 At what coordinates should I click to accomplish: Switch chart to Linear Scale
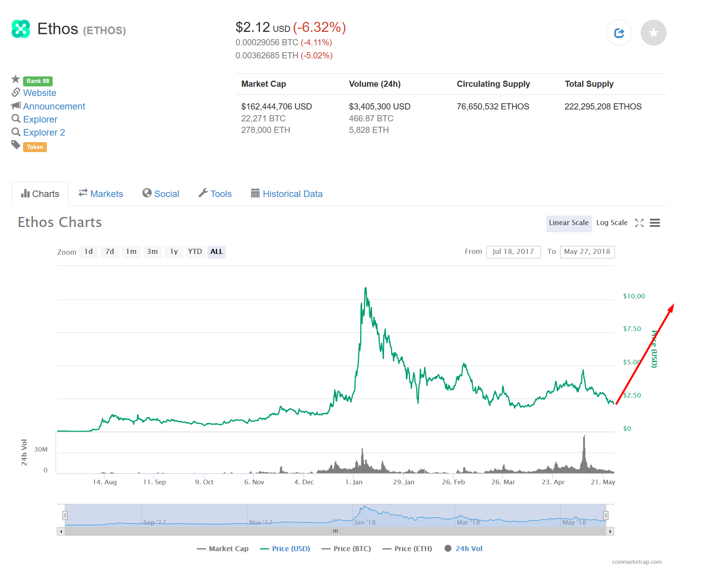click(568, 223)
